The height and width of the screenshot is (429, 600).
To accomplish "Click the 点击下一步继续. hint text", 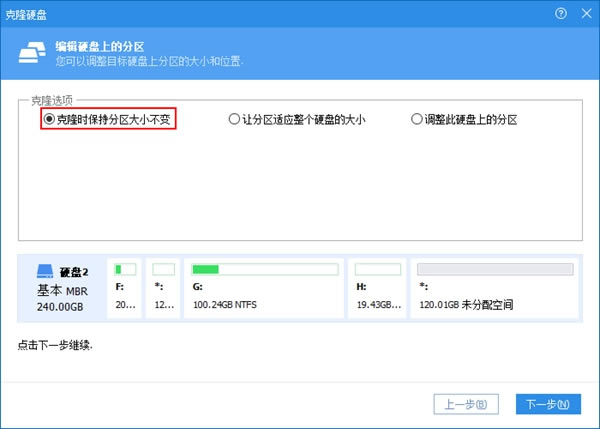I will coord(55,345).
